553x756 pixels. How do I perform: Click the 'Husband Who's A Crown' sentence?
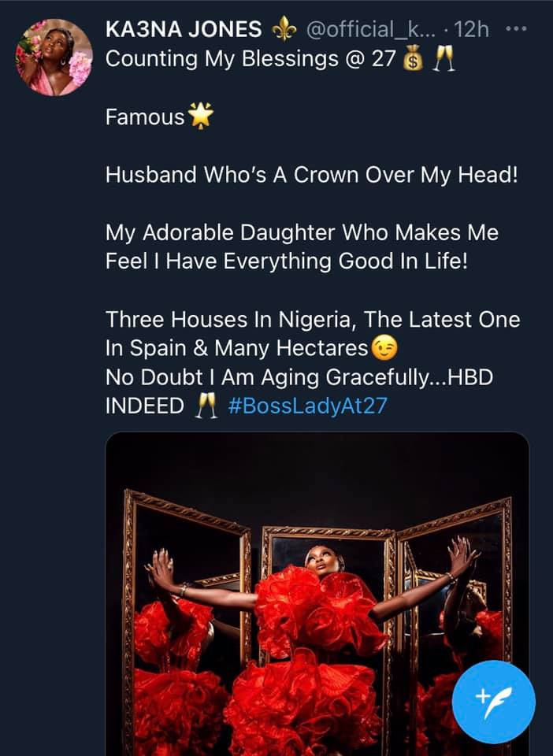point(312,175)
